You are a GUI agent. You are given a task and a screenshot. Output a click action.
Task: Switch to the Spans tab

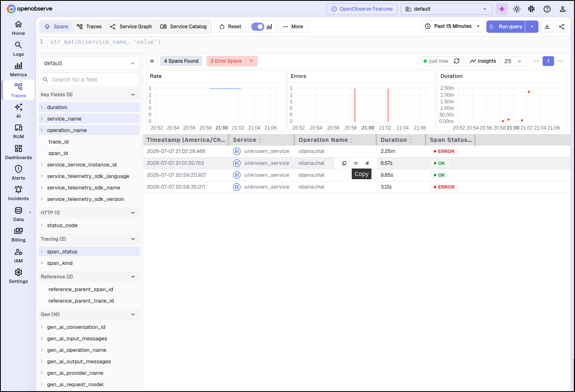pyautogui.click(x=57, y=27)
